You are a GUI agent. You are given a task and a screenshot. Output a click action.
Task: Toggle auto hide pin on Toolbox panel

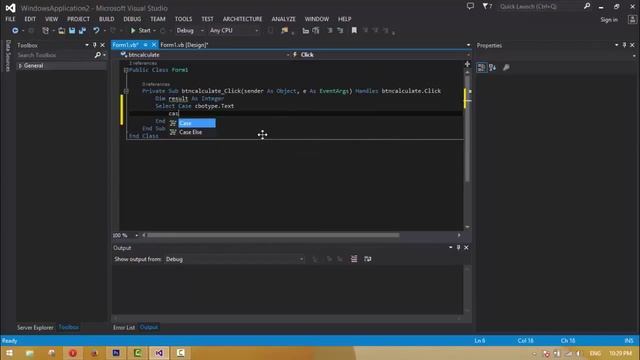click(x=95, y=45)
